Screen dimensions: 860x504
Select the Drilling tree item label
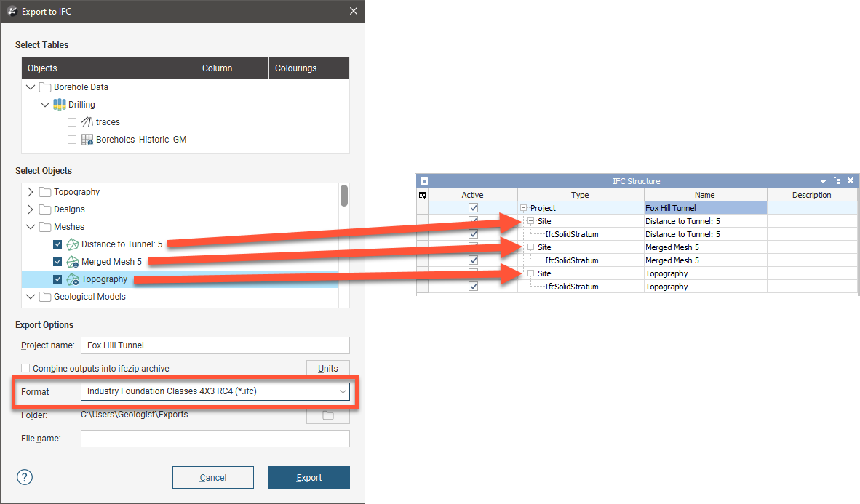[81, 104]
